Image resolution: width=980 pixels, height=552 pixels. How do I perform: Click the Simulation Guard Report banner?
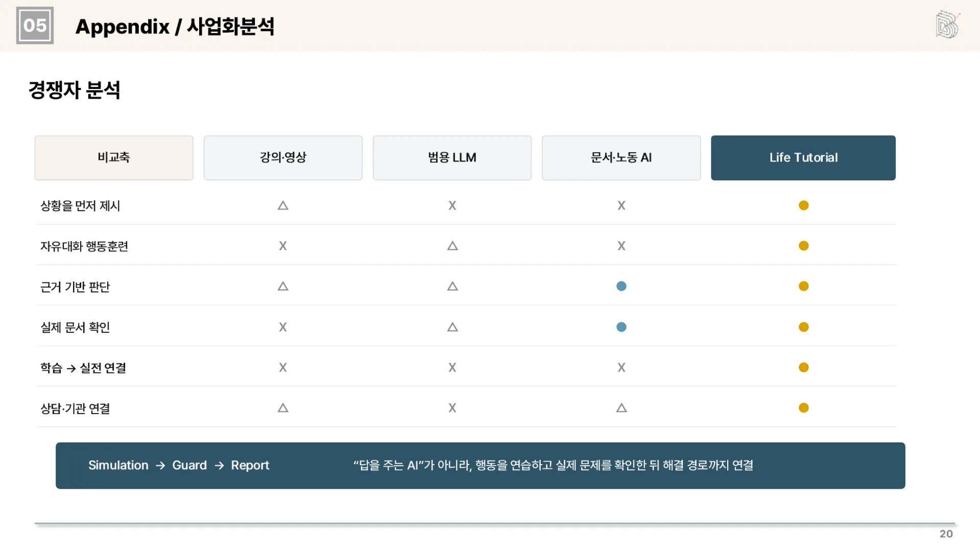coord(481,465)
